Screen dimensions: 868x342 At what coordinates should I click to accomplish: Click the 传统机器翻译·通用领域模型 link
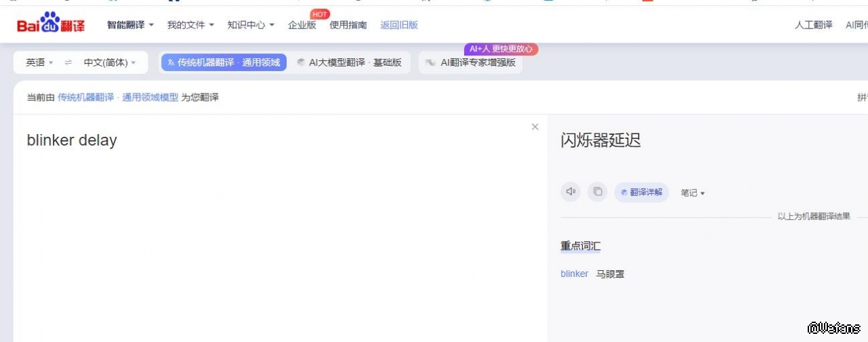tap(118, 98)
